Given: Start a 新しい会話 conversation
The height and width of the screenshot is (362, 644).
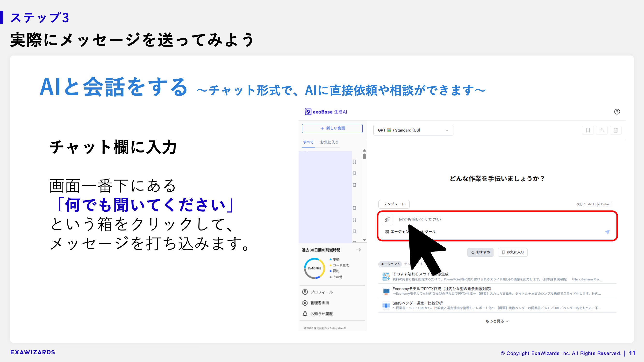Looking at the screenshot, I should click(x=332, y=128).
